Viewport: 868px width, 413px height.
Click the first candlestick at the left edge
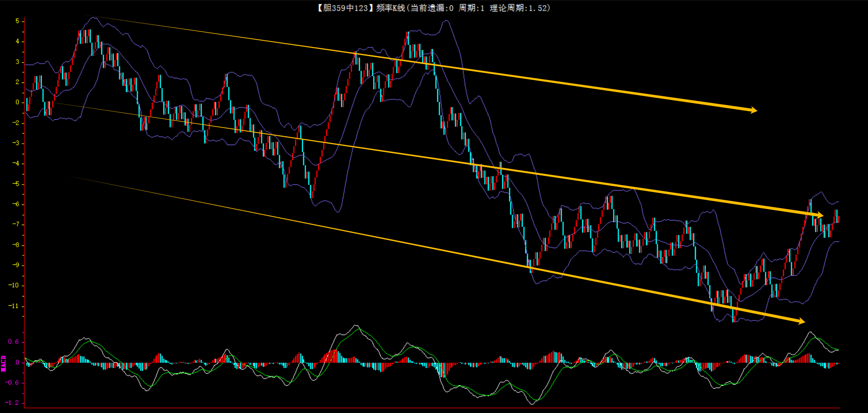tap(27, 105)
